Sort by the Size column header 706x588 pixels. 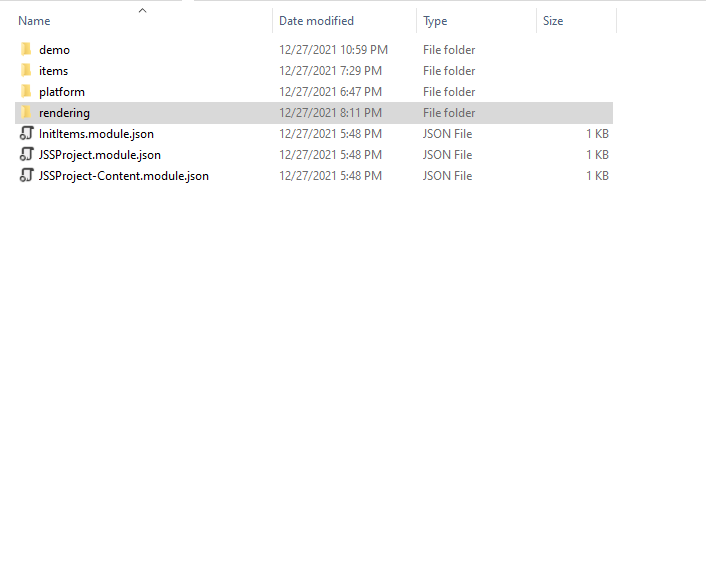pos(553,21)
